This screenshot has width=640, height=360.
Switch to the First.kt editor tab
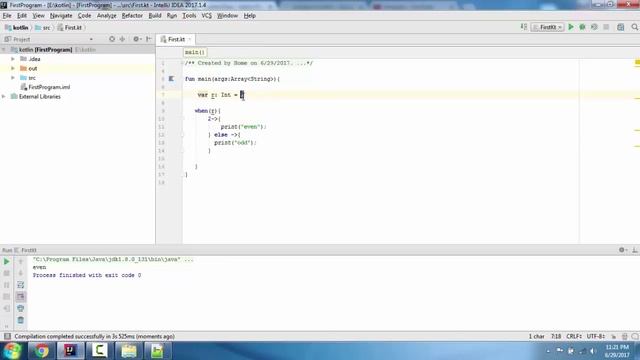coord(176,39)
